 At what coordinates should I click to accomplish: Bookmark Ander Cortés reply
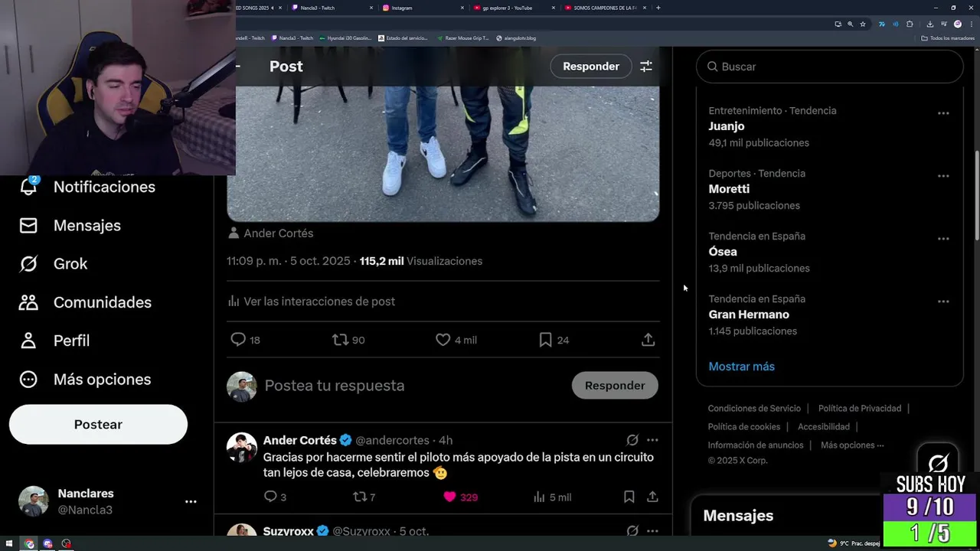629,497
